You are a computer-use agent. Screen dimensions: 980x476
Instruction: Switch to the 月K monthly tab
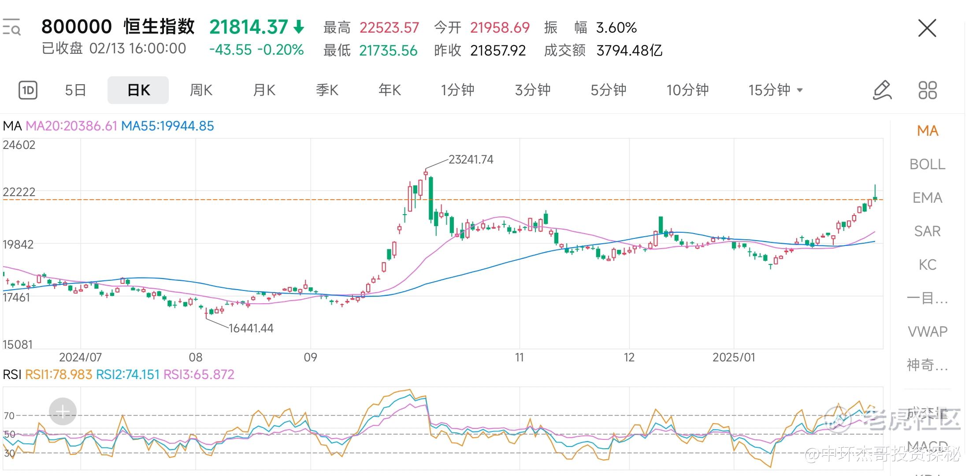point(264,90)
